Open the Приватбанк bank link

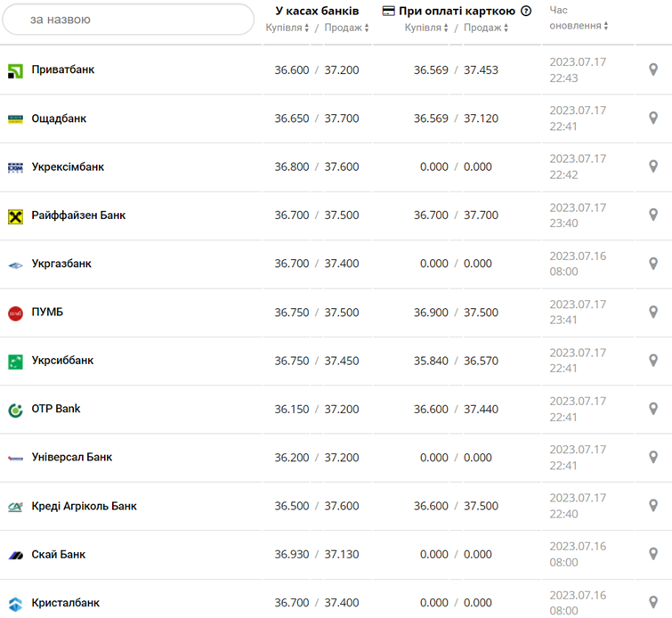point(62,69)
